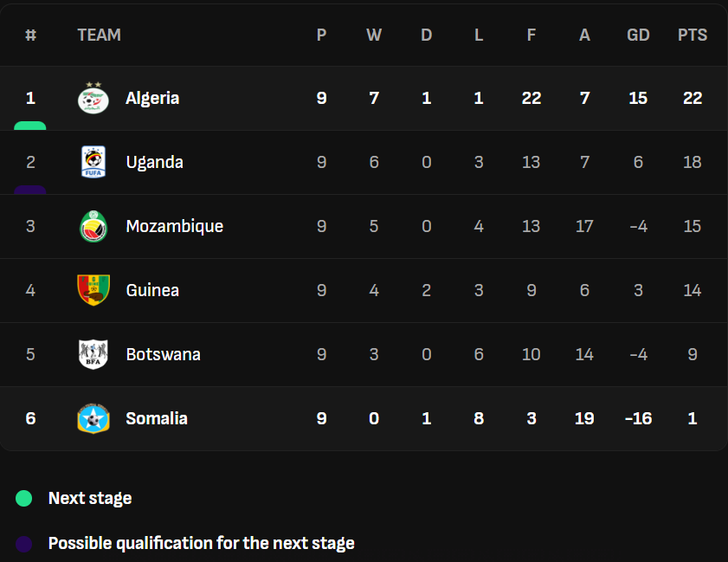728x562 pixels.
Task: Select the Mozambique team name
Action: (x=174, y=226)
